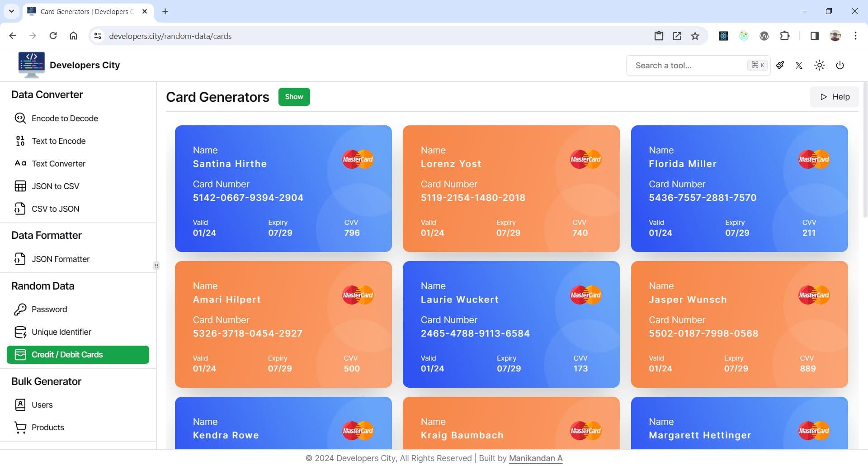Click the Password key icon
This screenshot has height=466, width=868.
click(x=20, y=309)
